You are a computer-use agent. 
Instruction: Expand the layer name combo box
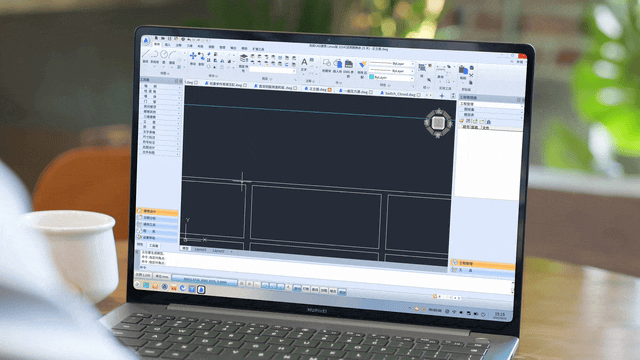click(273, 70)
